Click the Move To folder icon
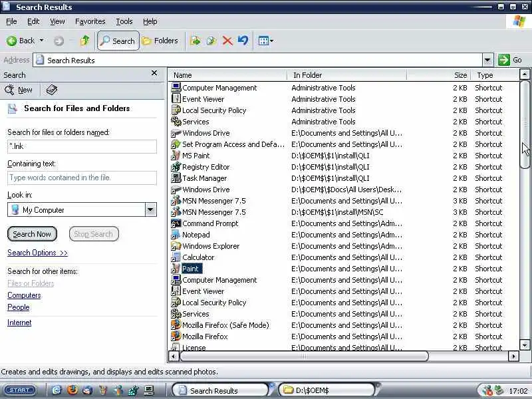Image resolution: width=532 pixels, height=399 pixels. click(196, 41)
